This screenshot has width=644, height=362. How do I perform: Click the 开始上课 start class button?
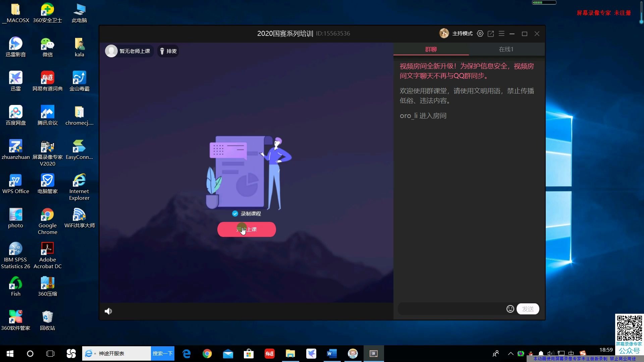(x=247, y=229)
